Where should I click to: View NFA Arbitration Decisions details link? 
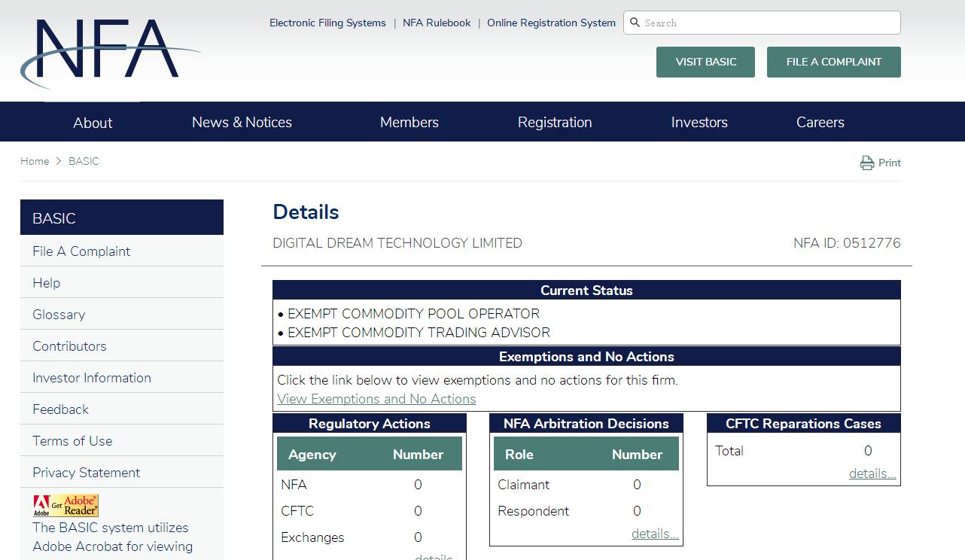[x=654, y=534]
